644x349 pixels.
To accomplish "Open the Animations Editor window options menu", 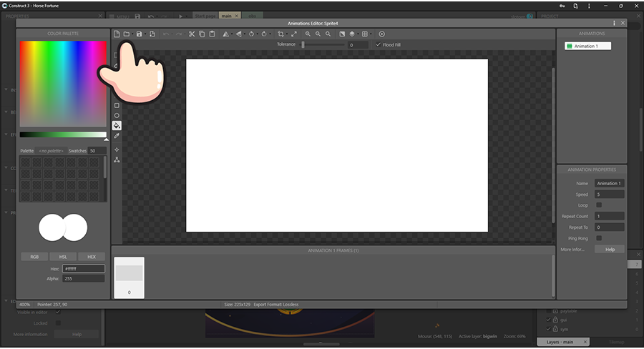I will pyautogui.click(x=615, y=23).
